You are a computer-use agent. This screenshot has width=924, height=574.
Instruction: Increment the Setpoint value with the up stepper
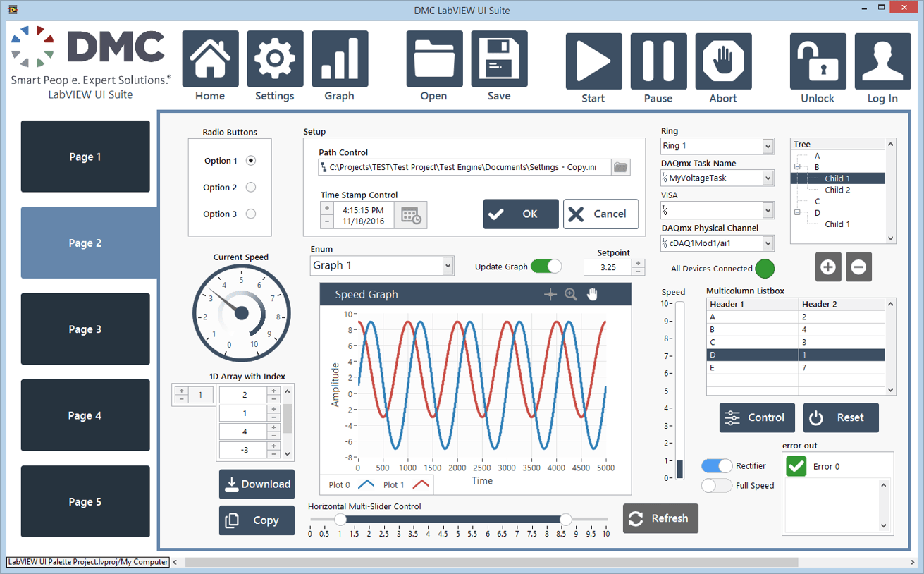638,262
